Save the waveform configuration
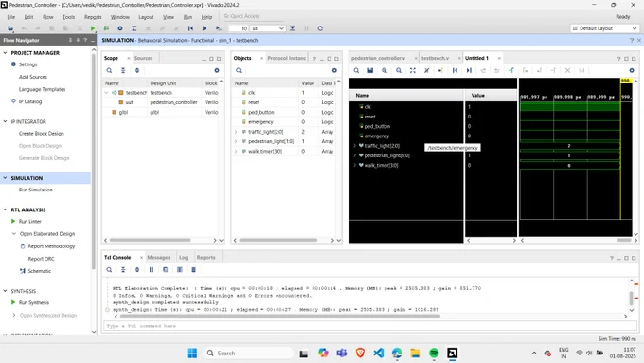 pos(370,70)
